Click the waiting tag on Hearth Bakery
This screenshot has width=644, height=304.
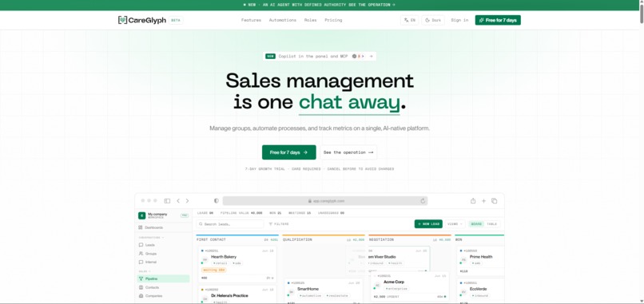(213, 270)
